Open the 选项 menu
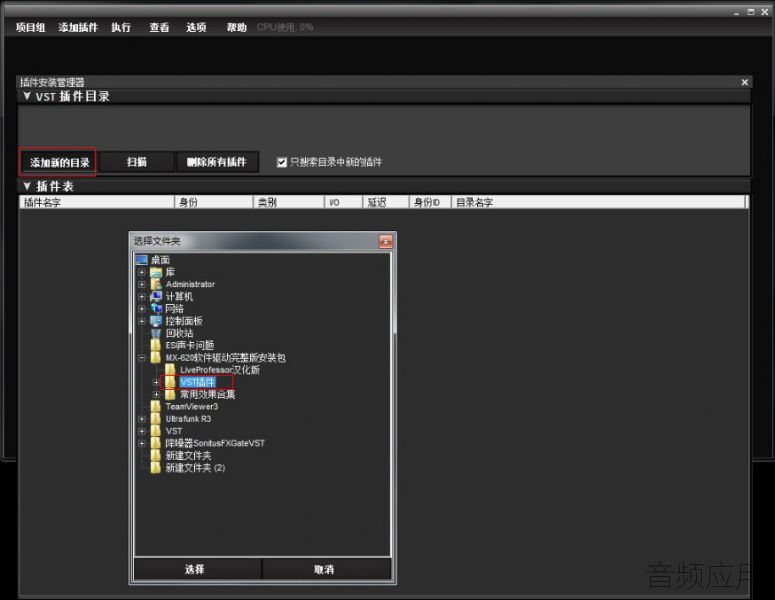 (x=196, y=28)
